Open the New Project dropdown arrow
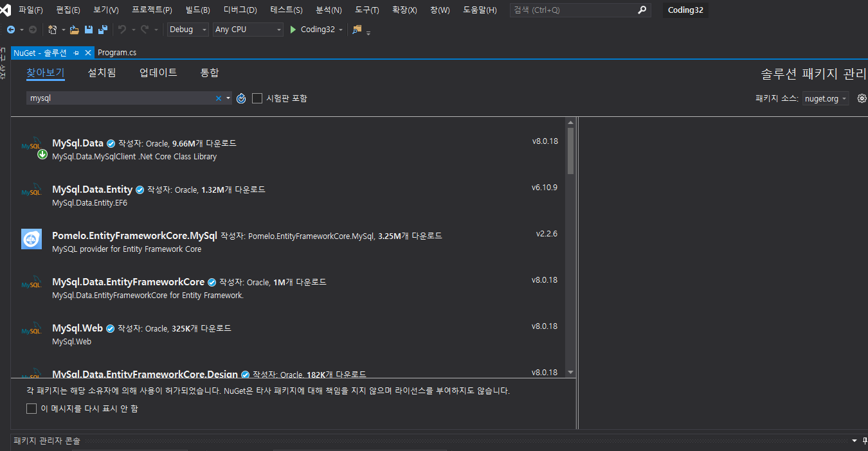This screenshot has height=451, width=868. coord(64,30)
